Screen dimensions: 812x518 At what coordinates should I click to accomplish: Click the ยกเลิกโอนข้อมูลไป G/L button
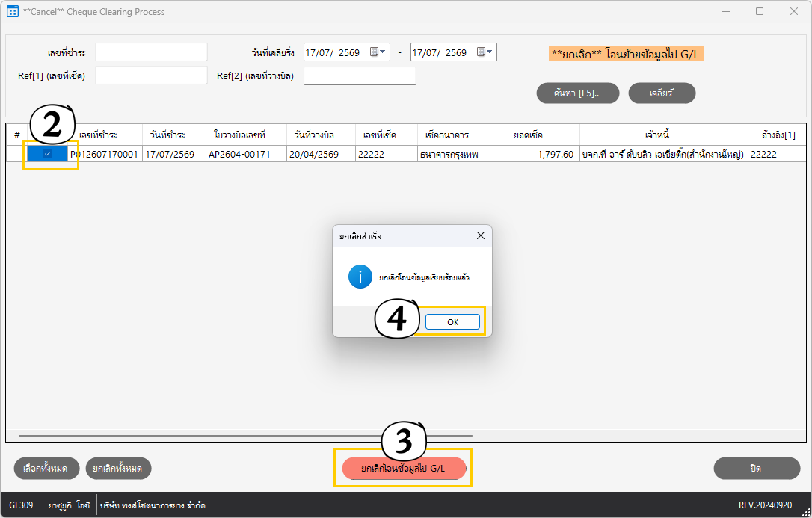(404, 469)
